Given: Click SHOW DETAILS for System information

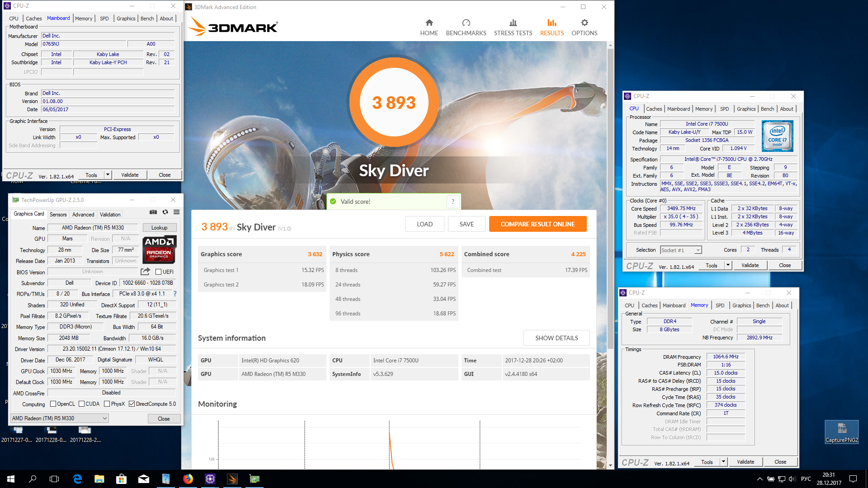Looking at the screenshot, I should (x=557, y=338).
